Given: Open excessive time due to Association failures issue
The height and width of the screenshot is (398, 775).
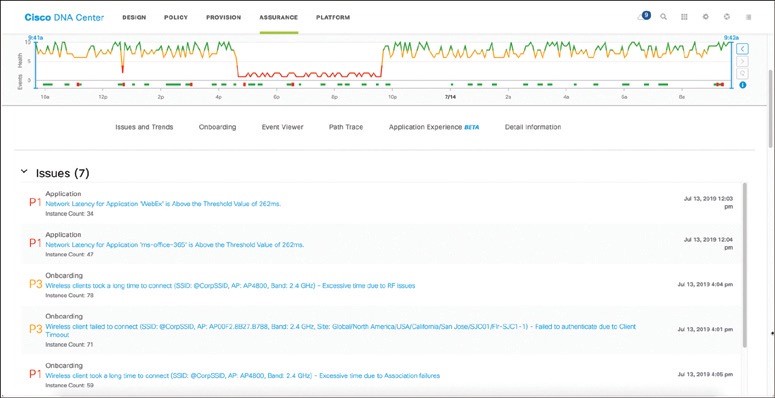Looking at the screenshot, I should click(243, 376).
